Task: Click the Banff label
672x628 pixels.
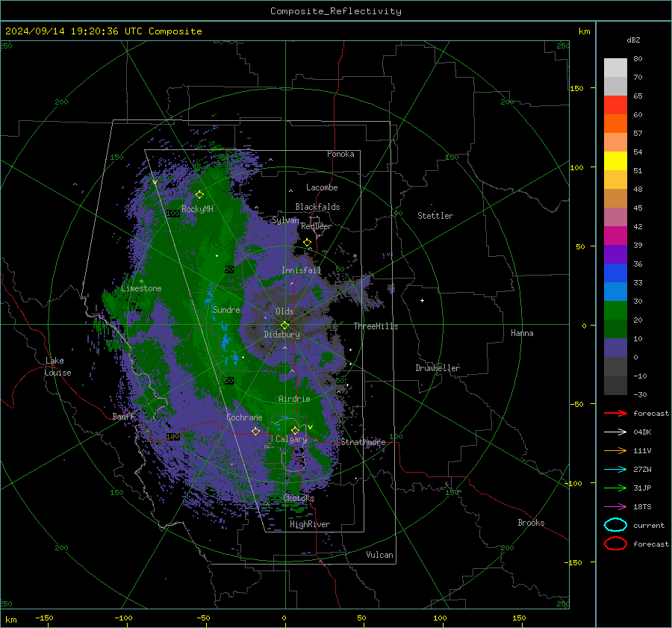Action: [123, 416]
